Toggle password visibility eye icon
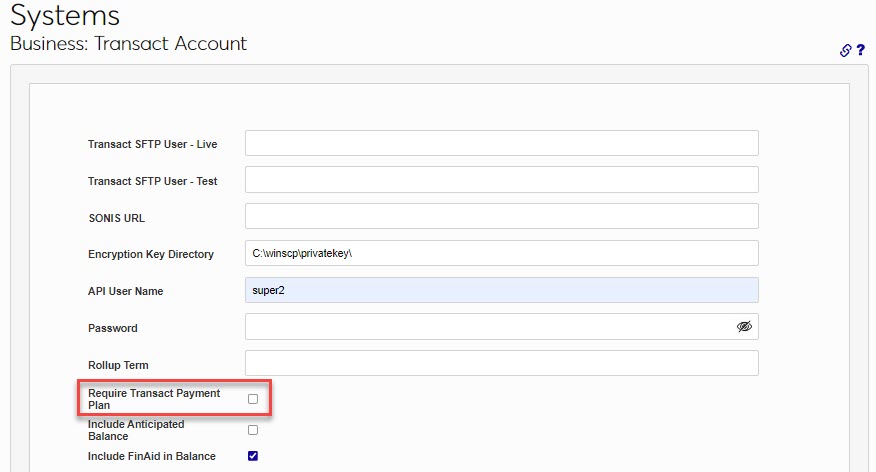876x472 pixels. pyautogui.click(x=744, y=326)
